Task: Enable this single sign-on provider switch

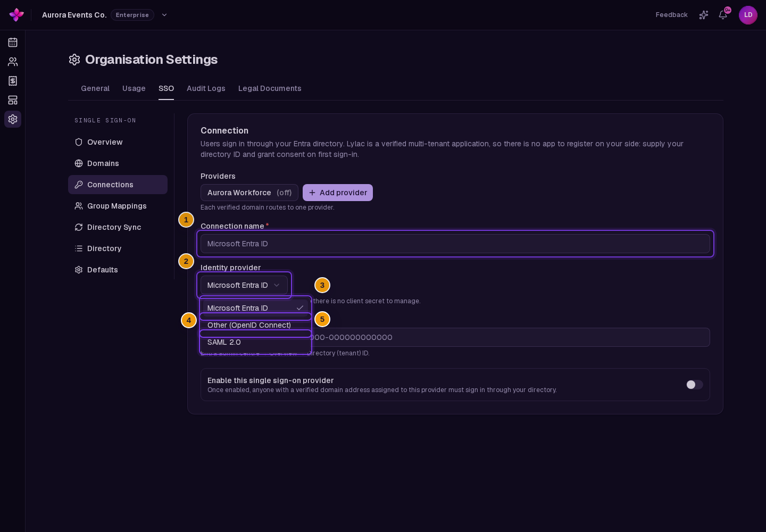Action: tap(694, 385)
